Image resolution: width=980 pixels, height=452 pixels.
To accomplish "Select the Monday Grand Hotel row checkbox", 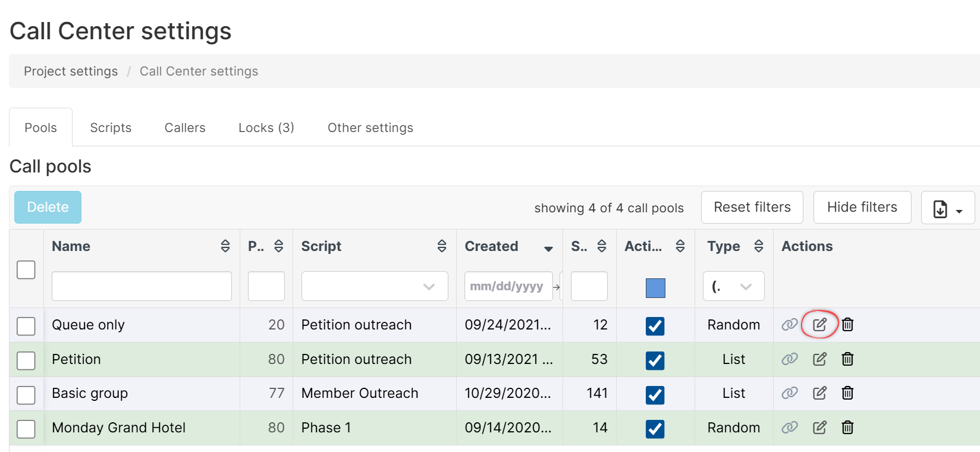I will coord(26,429).
